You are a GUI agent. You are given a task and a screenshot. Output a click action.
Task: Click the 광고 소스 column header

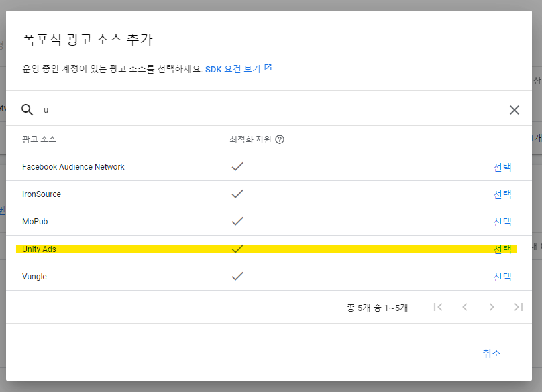[x=39, y=139]
